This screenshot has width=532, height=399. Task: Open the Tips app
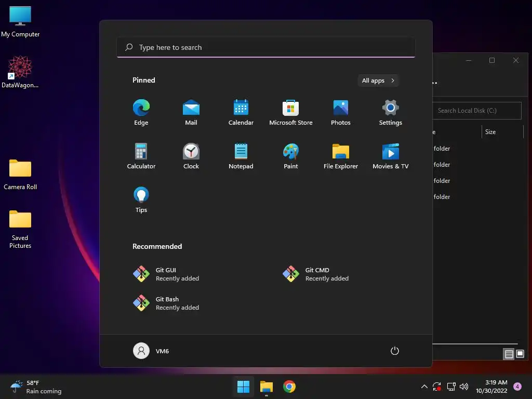pos(141,200)
